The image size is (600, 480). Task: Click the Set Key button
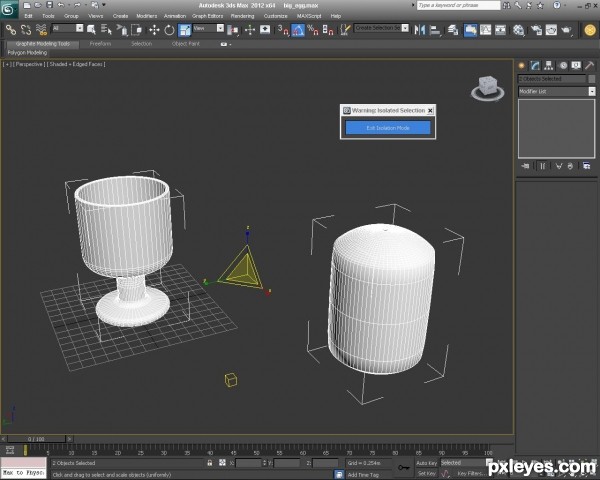point(425,473)
